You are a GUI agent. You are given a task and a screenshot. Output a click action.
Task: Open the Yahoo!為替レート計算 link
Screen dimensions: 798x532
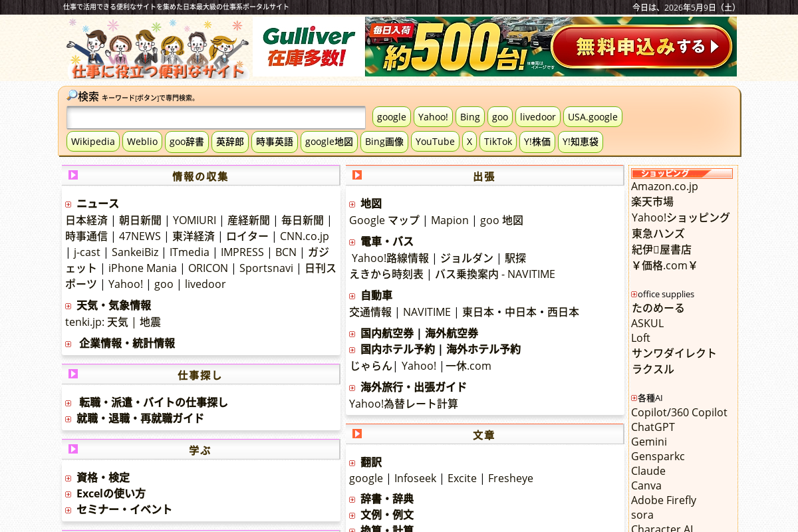[404, 404]
